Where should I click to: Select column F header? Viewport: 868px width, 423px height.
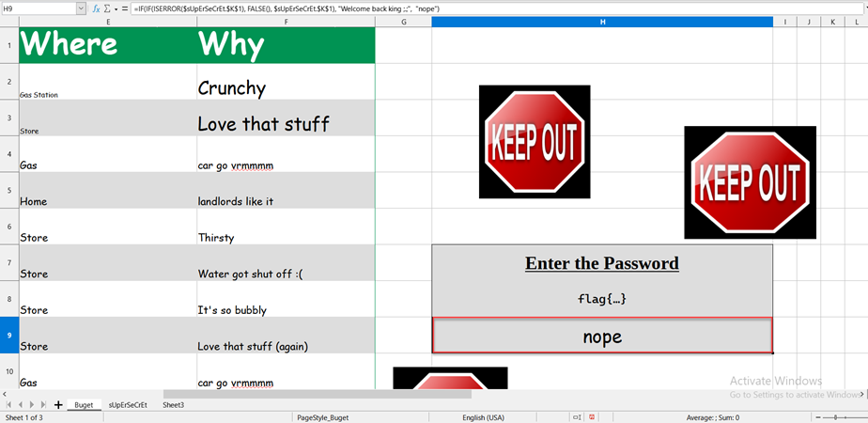tap(287, 22)
